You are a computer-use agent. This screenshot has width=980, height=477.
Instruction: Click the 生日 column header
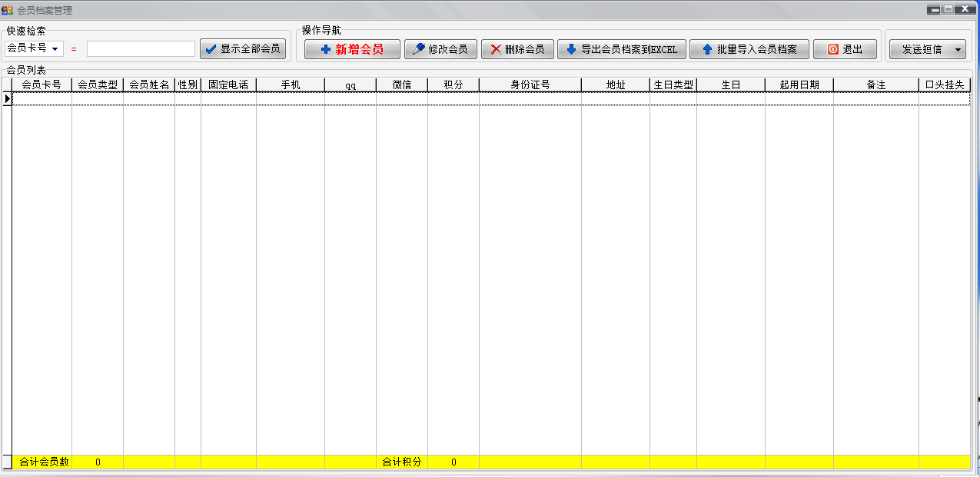[x=731, y=84]
